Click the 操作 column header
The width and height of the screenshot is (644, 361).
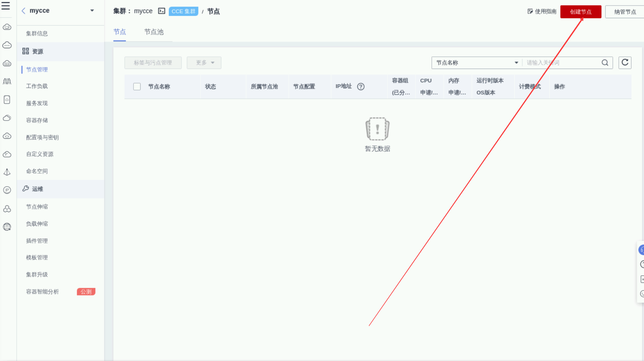[x=559, y=86]
